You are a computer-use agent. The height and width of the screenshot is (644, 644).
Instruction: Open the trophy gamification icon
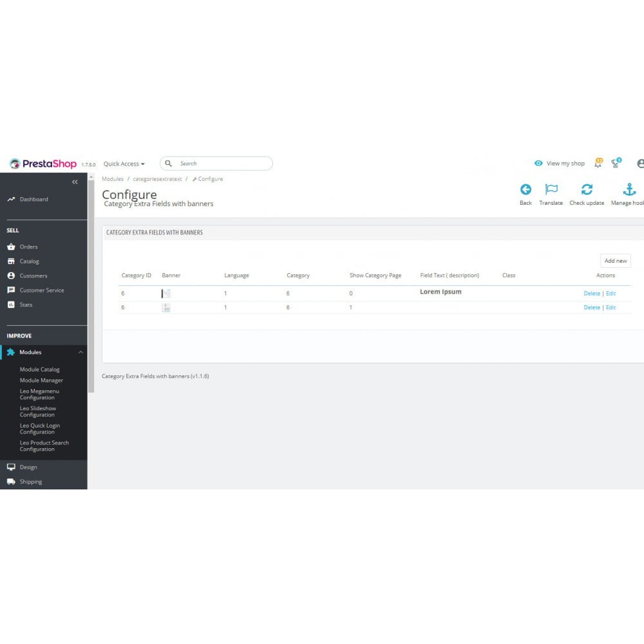pyautogui.click(x=616, y=163)
